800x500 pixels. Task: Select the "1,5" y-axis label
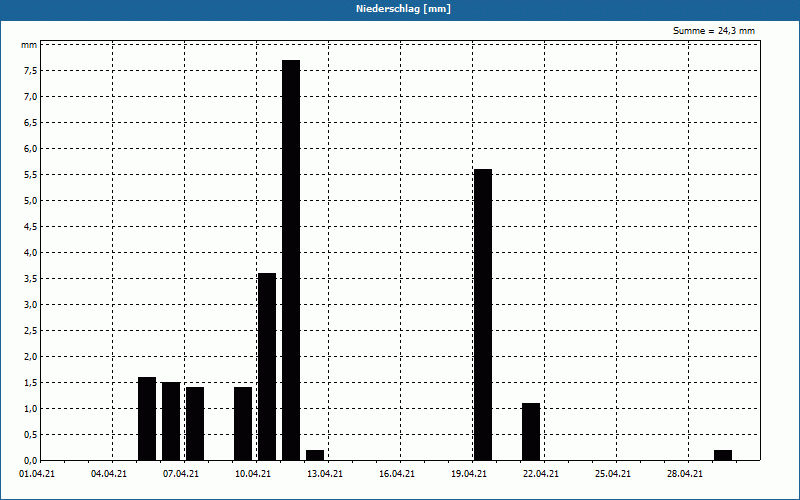pyautogui.click(x=31, y=383)
